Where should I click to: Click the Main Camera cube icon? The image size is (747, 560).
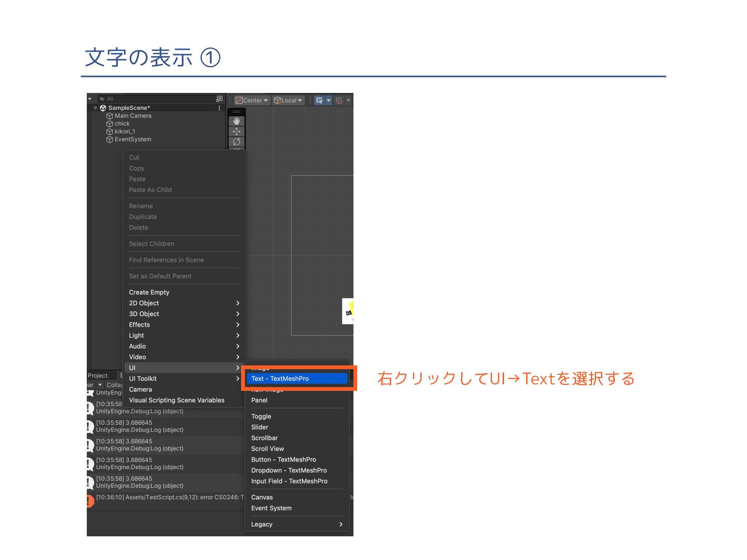pyautogui.click(x=110, y=116)
